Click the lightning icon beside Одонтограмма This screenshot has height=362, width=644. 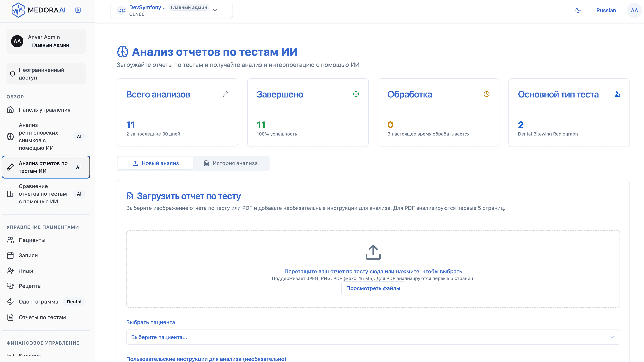10,302
